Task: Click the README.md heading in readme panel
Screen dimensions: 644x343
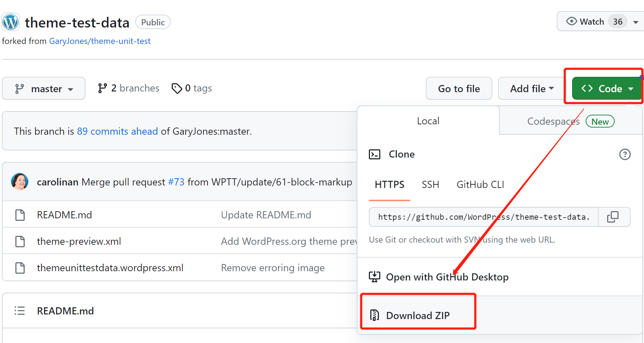Action: pos(65,311)
